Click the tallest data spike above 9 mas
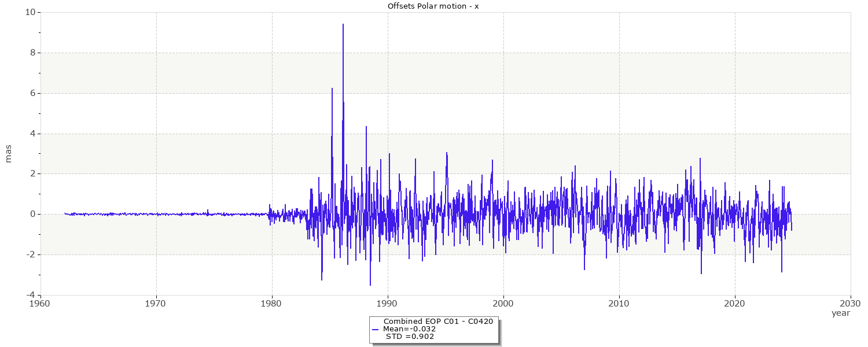The height and width of the screenshot is (347, 868). point(343,25)
